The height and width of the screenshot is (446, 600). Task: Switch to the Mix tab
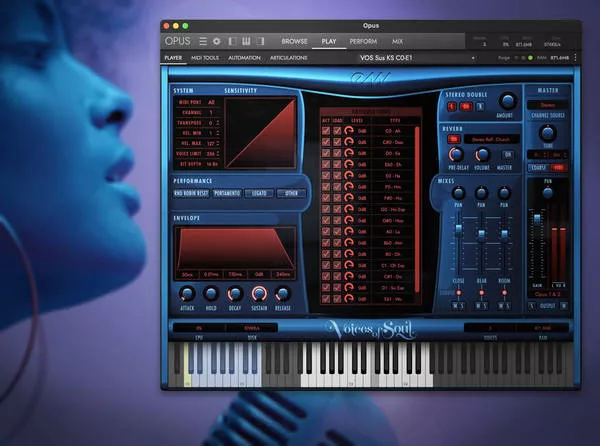tap(397, 41)
